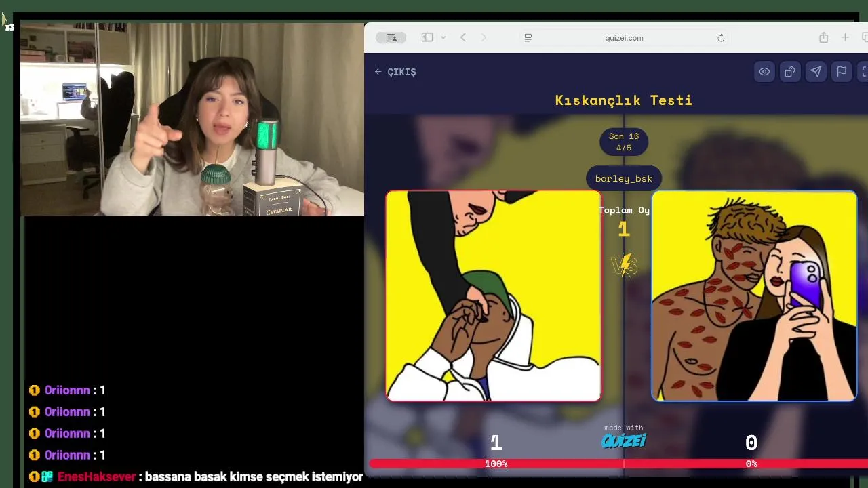Click the chat message 'bassana basak kimse seçmek istemiyor'
Screen dimensions: 868x488
click(254, 476)
